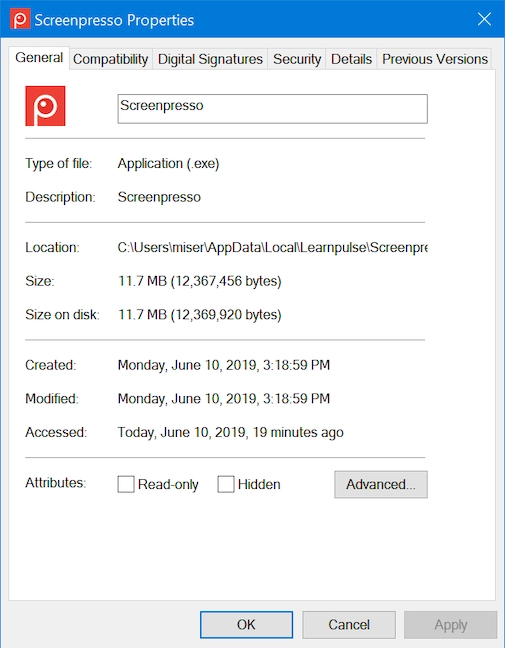View the Previous Versions tab

pos(435,59)
